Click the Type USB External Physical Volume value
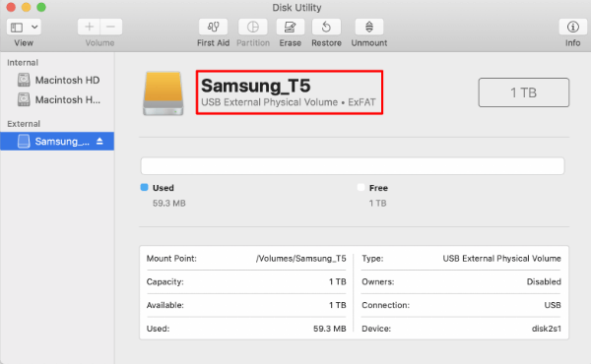591x364 pixels. pyautogui.click(x=501, y=259)
